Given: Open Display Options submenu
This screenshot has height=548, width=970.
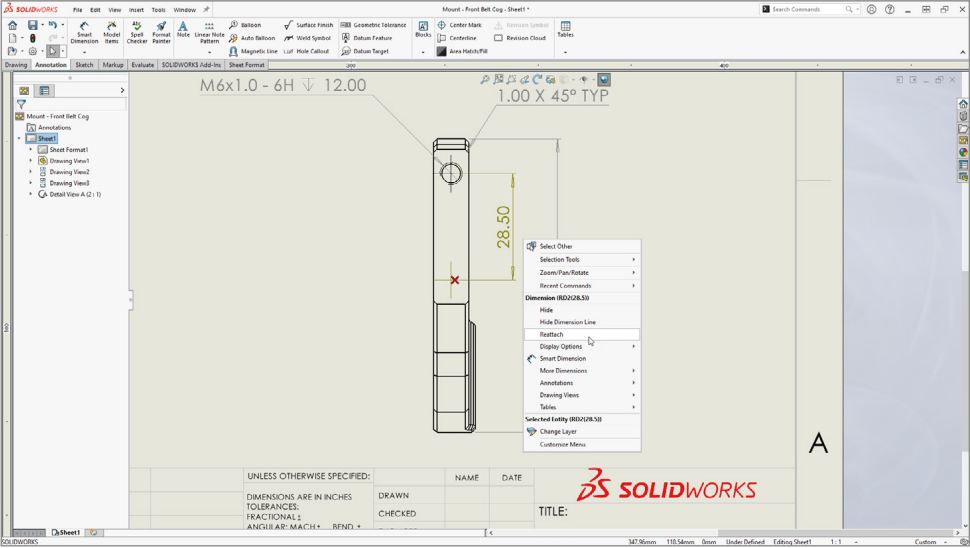Looking at the screenshot, I should (x=582, y=346).
